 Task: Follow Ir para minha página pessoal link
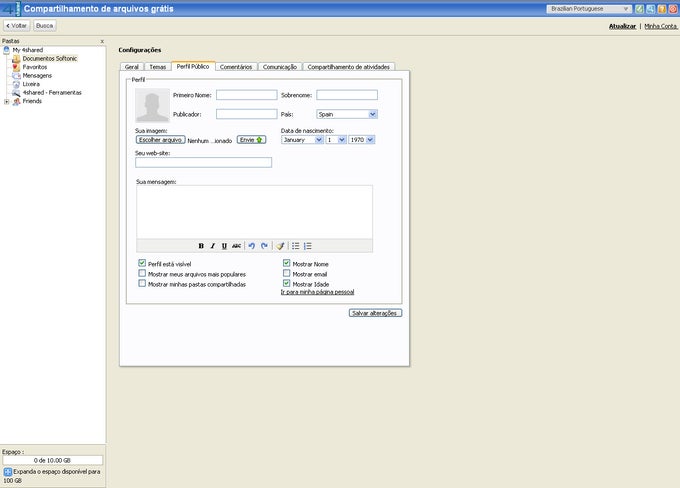pyautogui.click(x=317, y=292)
